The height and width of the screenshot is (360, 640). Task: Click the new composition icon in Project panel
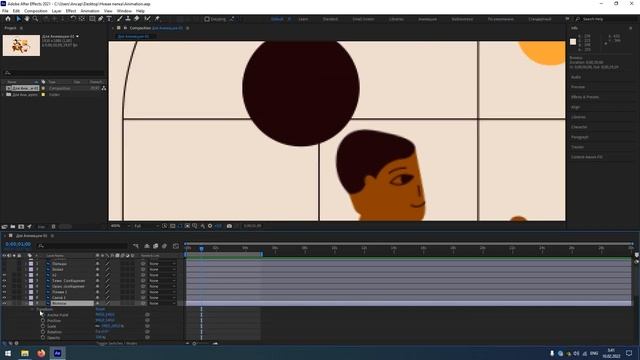21,227
